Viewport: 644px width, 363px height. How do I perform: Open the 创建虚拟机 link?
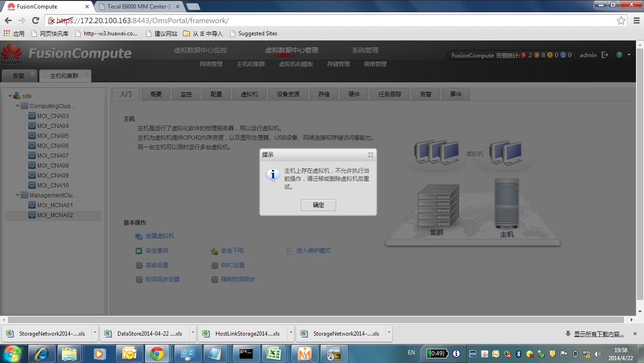click(160, 236)
